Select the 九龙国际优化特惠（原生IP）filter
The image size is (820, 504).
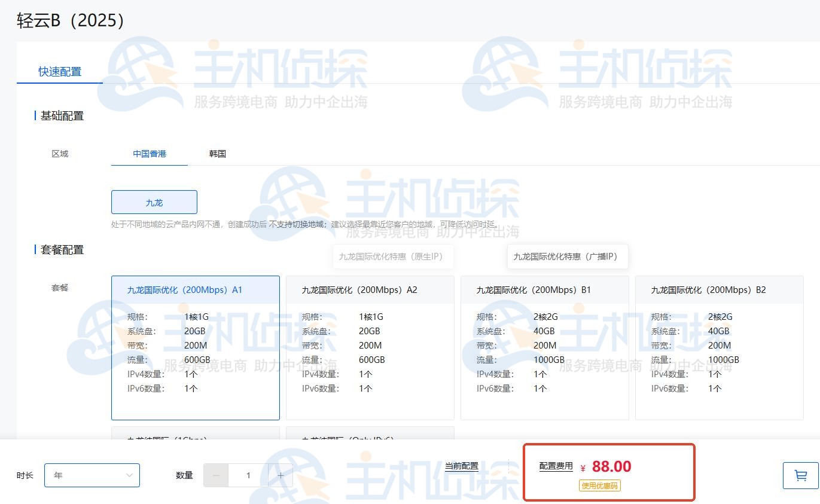(392, 256)
